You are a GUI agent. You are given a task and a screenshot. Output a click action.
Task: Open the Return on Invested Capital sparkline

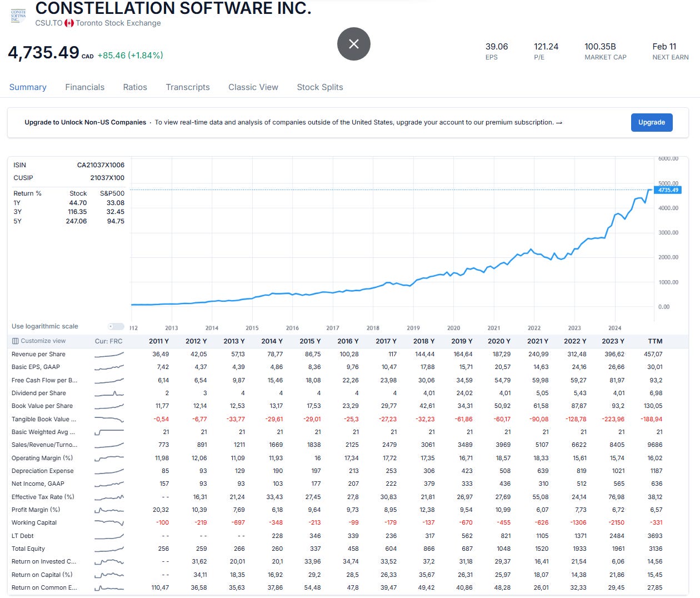point(109,561)
